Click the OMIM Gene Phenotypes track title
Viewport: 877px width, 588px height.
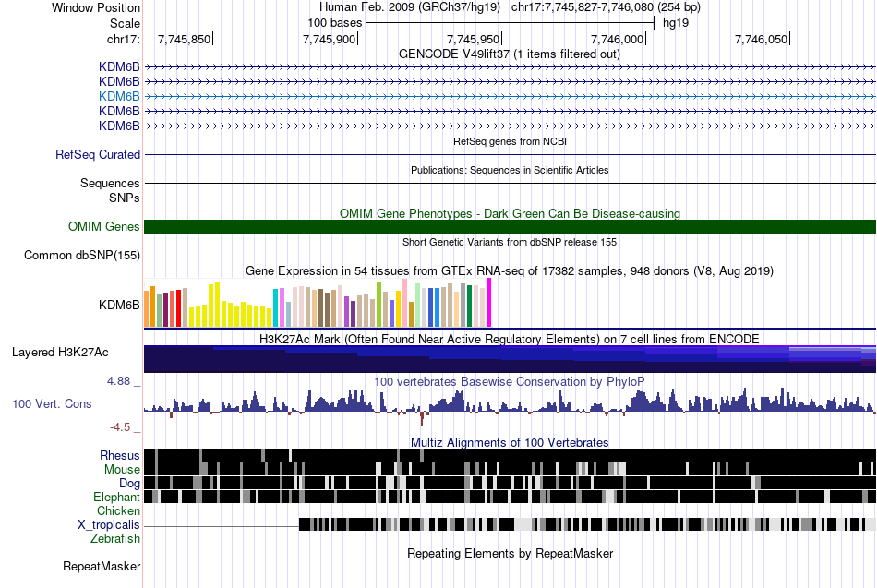511,214
